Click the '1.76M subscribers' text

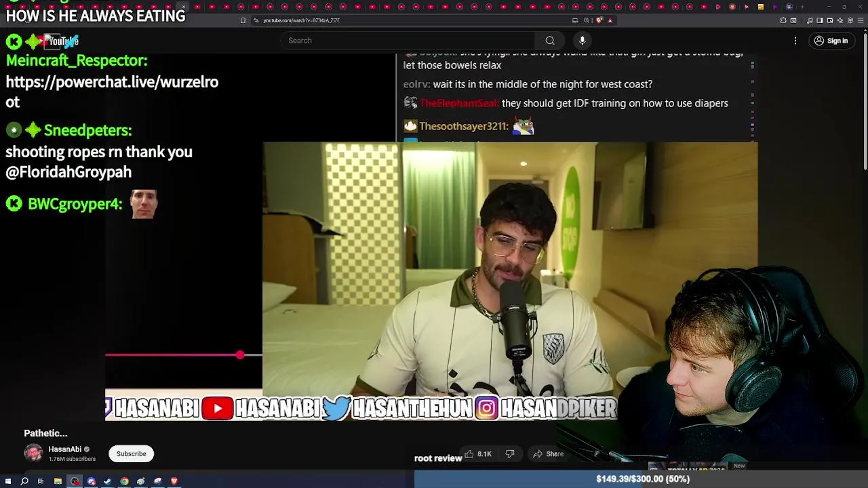tap(72, 459)
